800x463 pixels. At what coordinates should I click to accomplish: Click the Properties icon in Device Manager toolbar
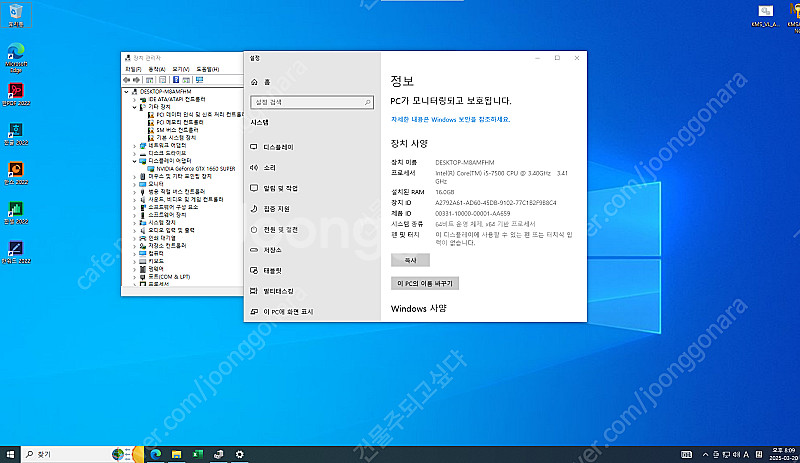pyautogui.click(x=162, y=80)
